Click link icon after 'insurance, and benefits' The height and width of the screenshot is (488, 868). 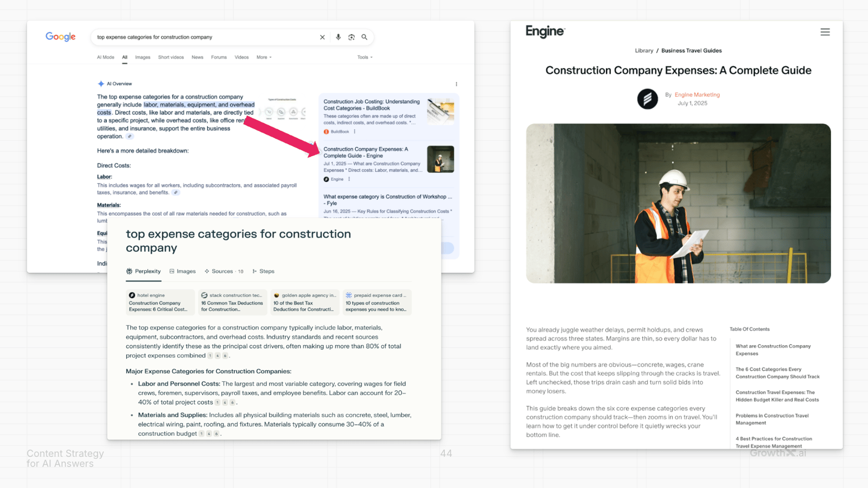click(176, 192)
